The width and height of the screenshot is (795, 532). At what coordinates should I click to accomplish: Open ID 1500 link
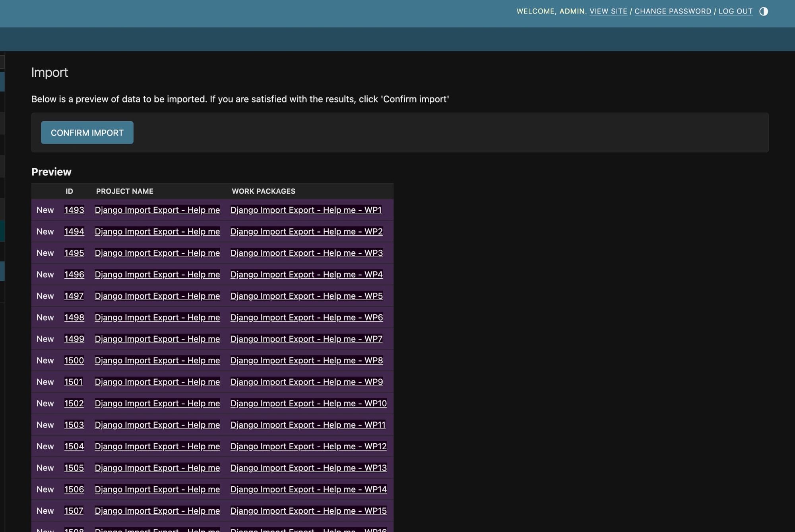point(74,360)
